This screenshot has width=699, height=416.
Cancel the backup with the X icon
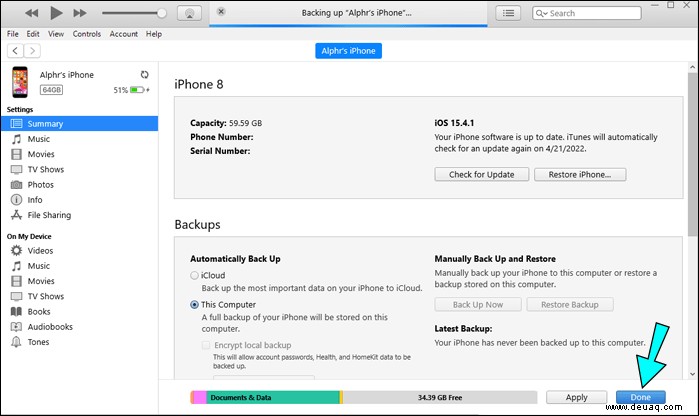pos(221,12)
